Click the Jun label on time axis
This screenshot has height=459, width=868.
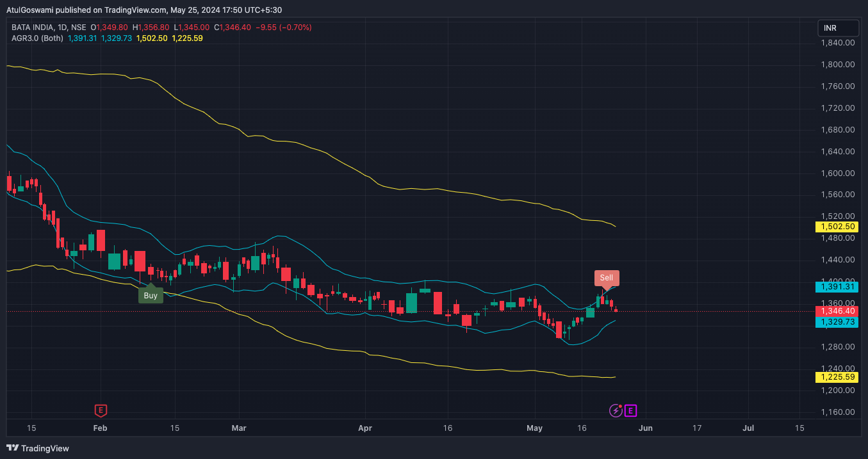(x=646, y=428)
